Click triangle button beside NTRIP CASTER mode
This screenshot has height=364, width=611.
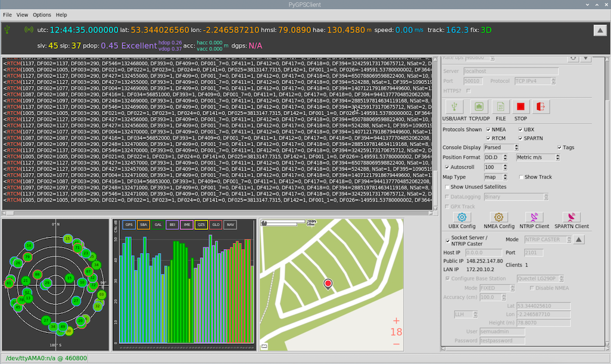pyautogui.click(x=579, y=240)
